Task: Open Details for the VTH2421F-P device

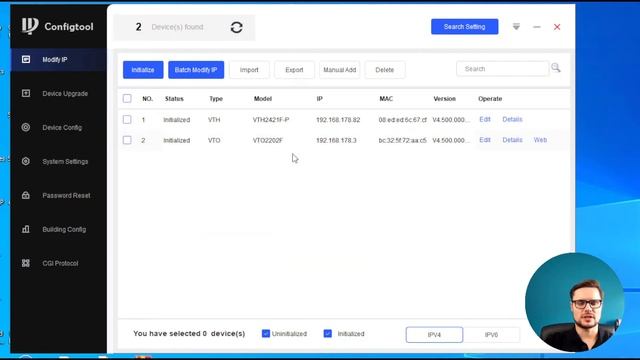Action: [x=512, y=119]
